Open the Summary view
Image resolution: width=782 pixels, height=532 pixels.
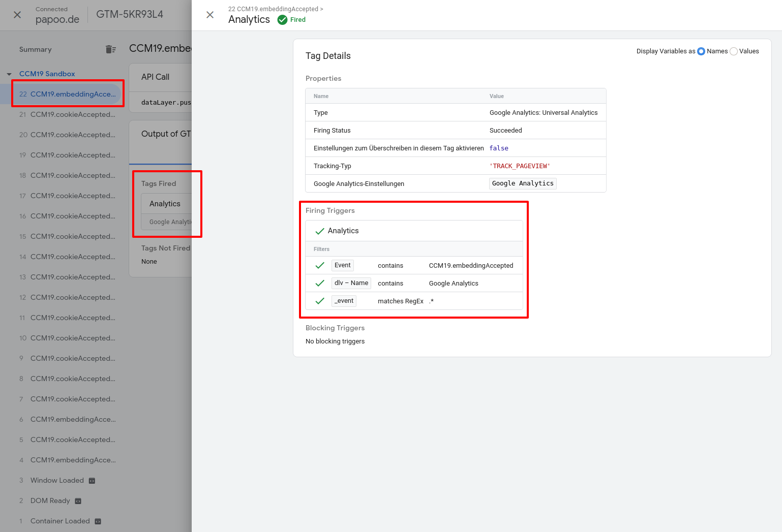click(36, 49)
